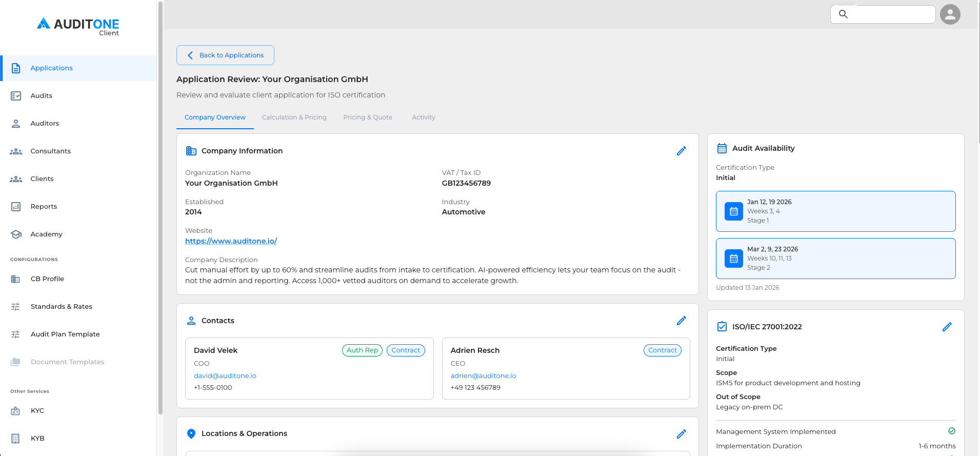Click the Locations & Operations pin icon
This screenshot has height=456, width=980.
[x=191, y=434]
